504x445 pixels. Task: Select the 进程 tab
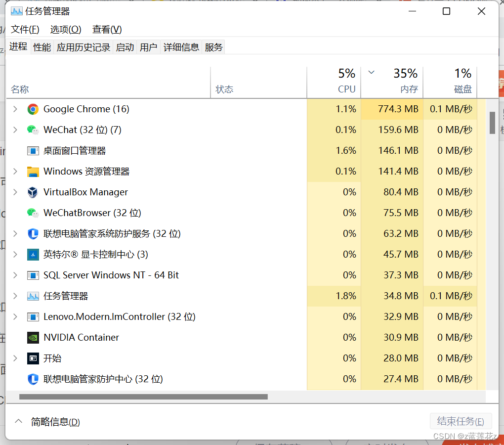tap(18, 47)
